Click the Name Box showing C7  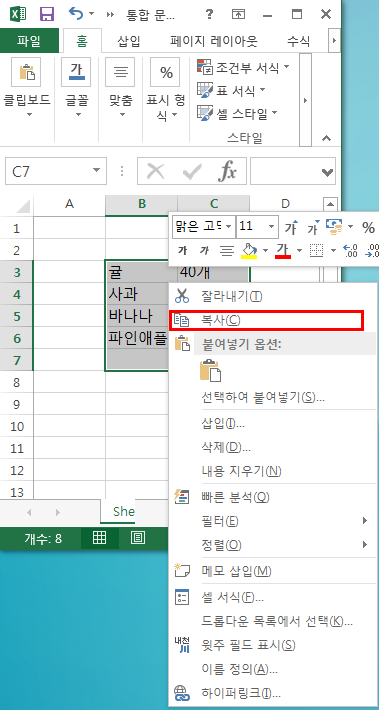click(x=56, y=172)
